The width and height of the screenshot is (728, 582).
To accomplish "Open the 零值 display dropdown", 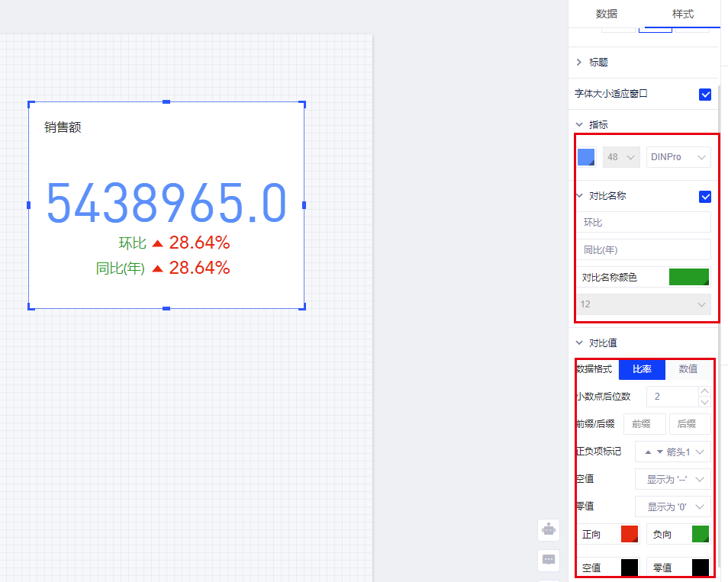I will [x=672, y=506].
